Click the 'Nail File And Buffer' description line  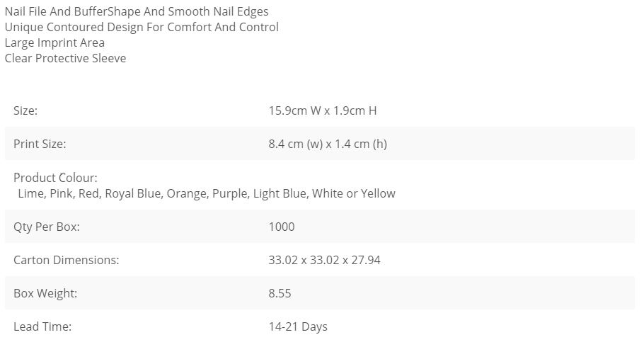pyautogui.click(x=137, y=11)
